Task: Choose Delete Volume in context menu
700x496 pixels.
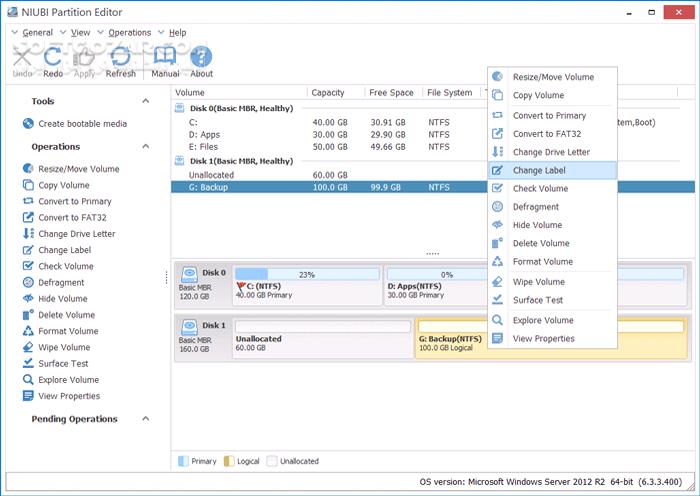Action: coord(553,243)
